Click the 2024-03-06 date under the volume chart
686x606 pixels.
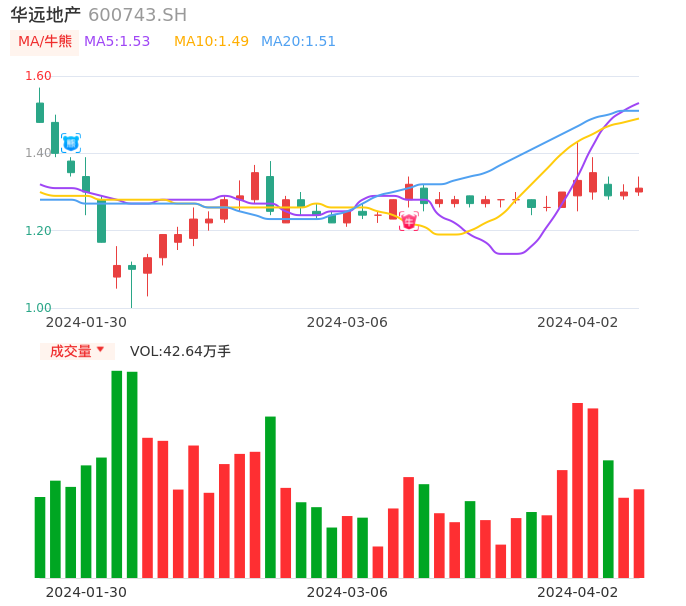(347, 592)
